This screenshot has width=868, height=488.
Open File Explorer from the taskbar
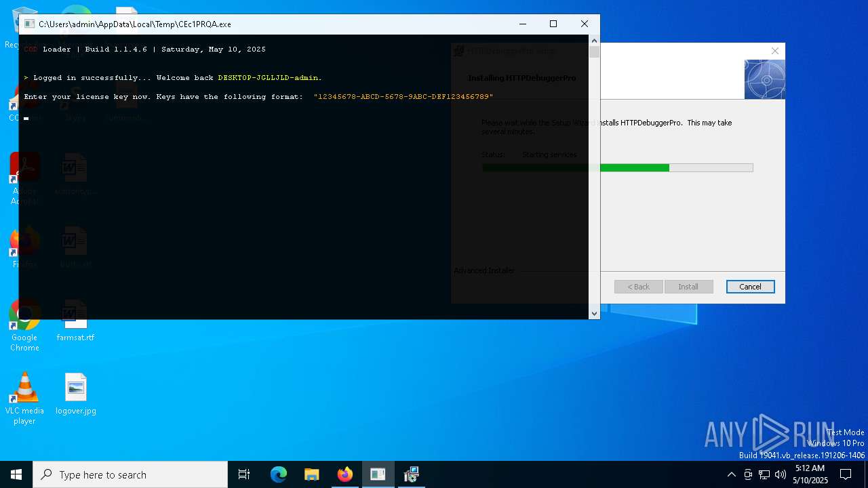coord(311,474)
